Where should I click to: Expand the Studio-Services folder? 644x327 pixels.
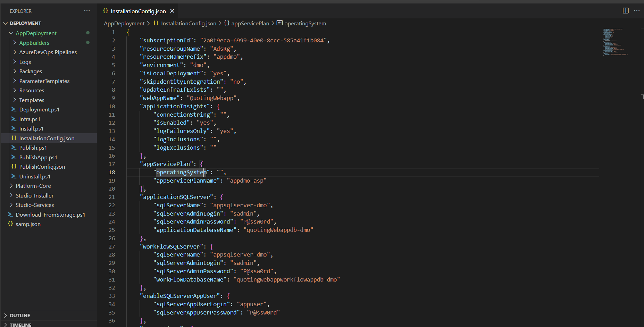click(x=11, y=205)
